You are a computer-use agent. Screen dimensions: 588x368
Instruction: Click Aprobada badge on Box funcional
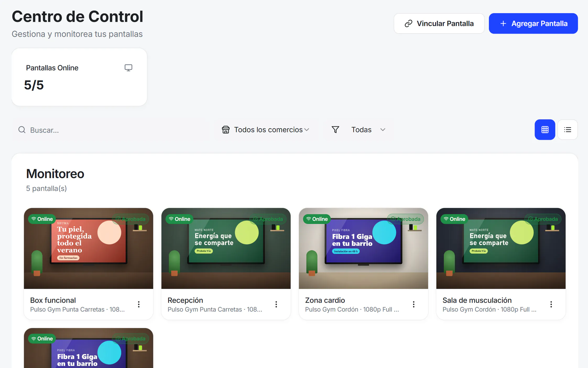pos(130,219)
